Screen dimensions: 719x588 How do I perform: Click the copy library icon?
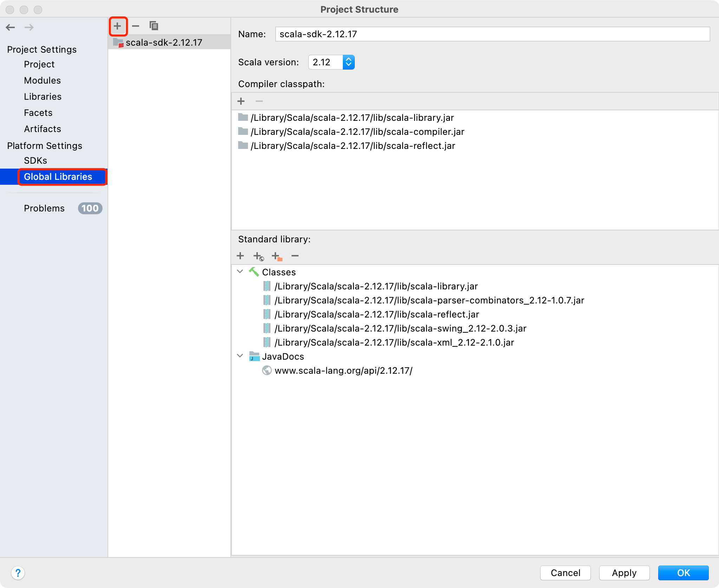(154, 26)
